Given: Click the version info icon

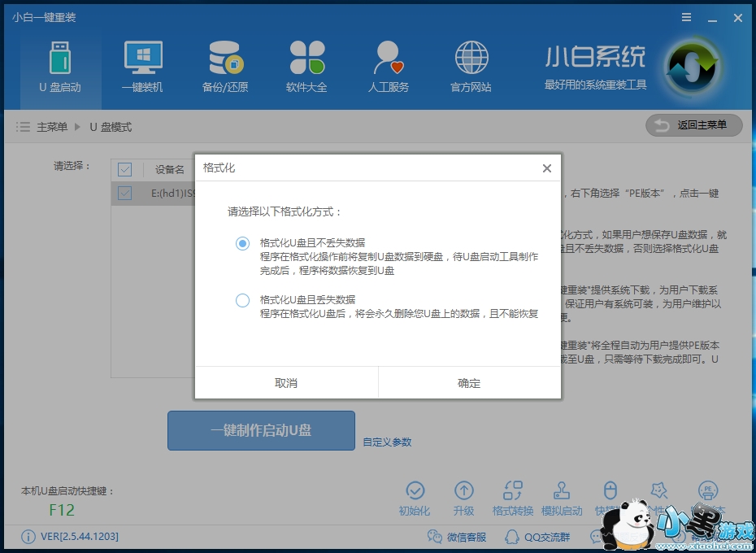Looking at the screenshot, I should (28, 537).
